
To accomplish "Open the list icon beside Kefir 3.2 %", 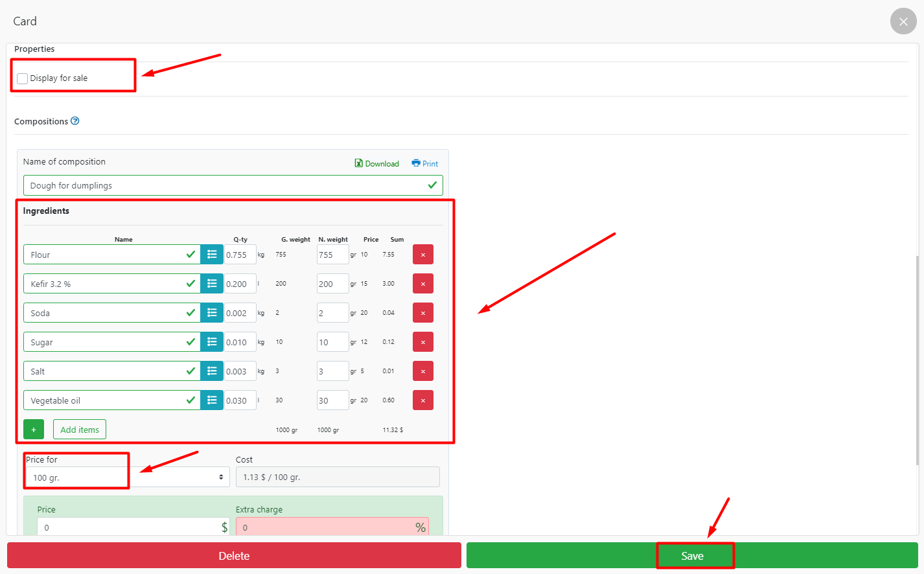I will click(x=212, y=284).
